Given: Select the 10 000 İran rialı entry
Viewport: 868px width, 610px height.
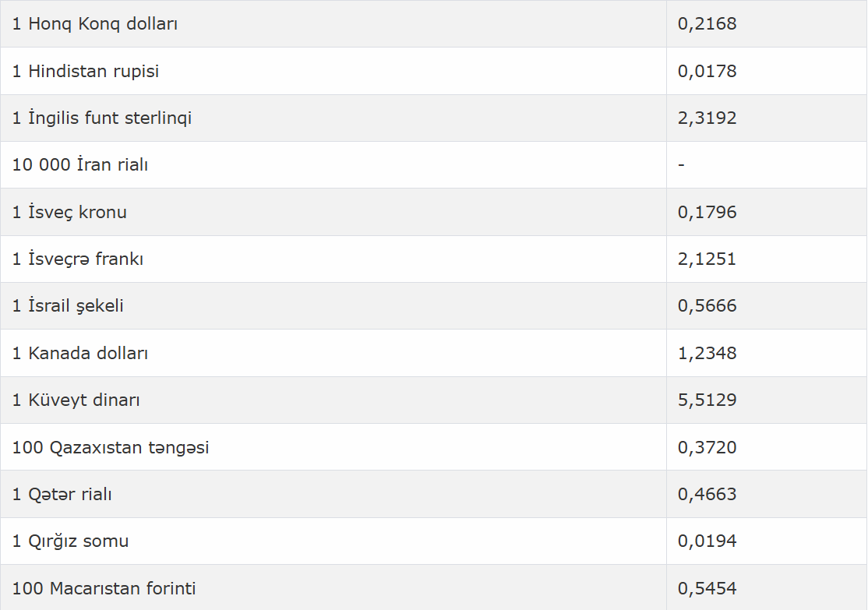Looking at the screenshot, I should click(x=79, y=165).
